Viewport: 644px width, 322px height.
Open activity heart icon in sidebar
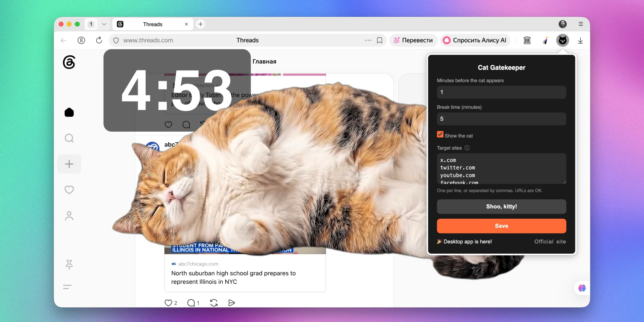click(x=69, y=190)
